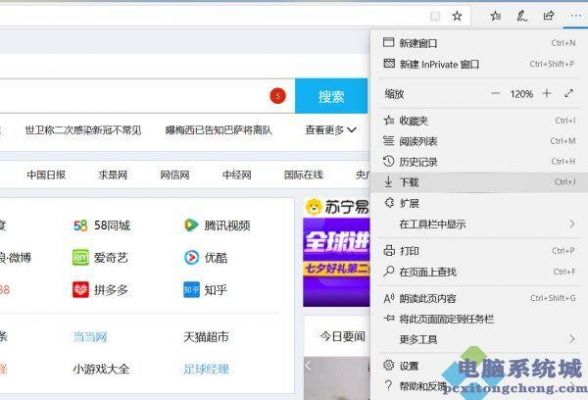Open 新建 InPrivate 窗口

(479, 64)
